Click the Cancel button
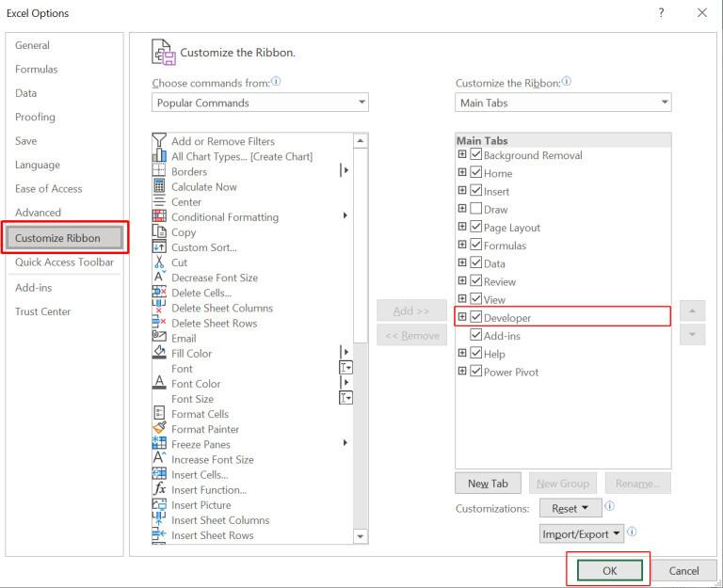Image resolution: width=723 pixels, height=588 pixels. (x=683, y=570)
